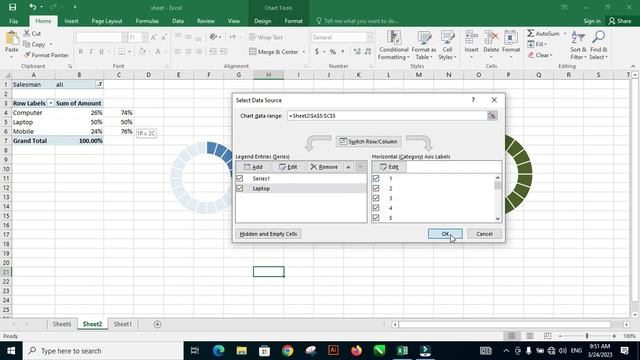Apply Accounting dollar number format
The image size is (640, 360).
tap(317, 52)
